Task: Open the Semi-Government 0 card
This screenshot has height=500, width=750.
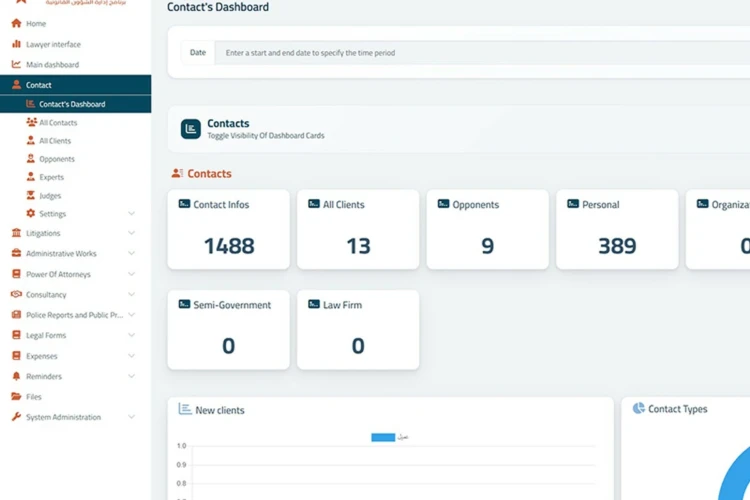Action: (229, 330)
